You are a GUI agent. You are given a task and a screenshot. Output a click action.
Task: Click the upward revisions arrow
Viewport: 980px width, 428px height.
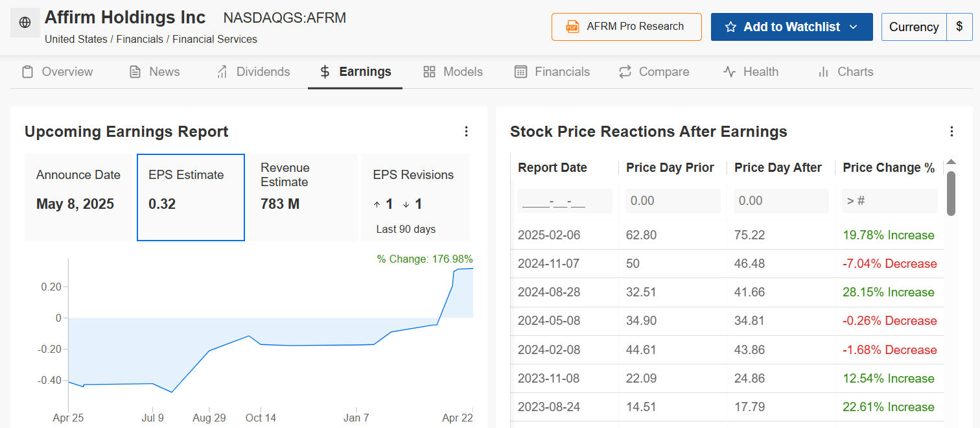[x=377, y=205]
